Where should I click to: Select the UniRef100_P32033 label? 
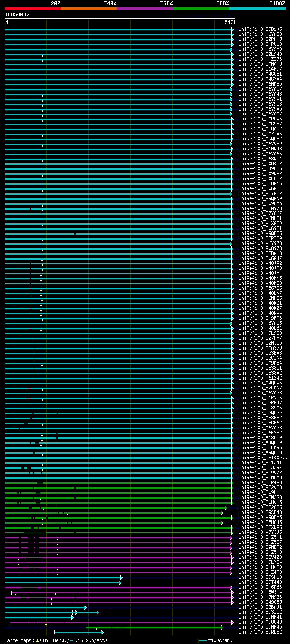(x=260, y=487)
